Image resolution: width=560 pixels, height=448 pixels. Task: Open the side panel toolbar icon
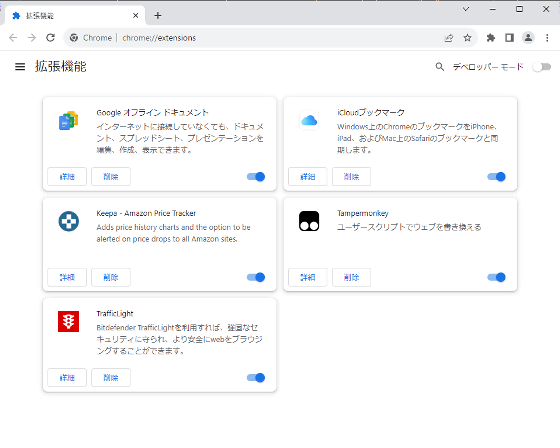(x=509, y=38)
